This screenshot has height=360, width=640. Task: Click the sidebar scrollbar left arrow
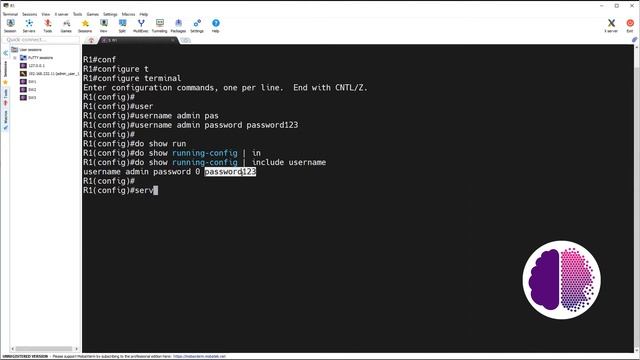(12, 349)
